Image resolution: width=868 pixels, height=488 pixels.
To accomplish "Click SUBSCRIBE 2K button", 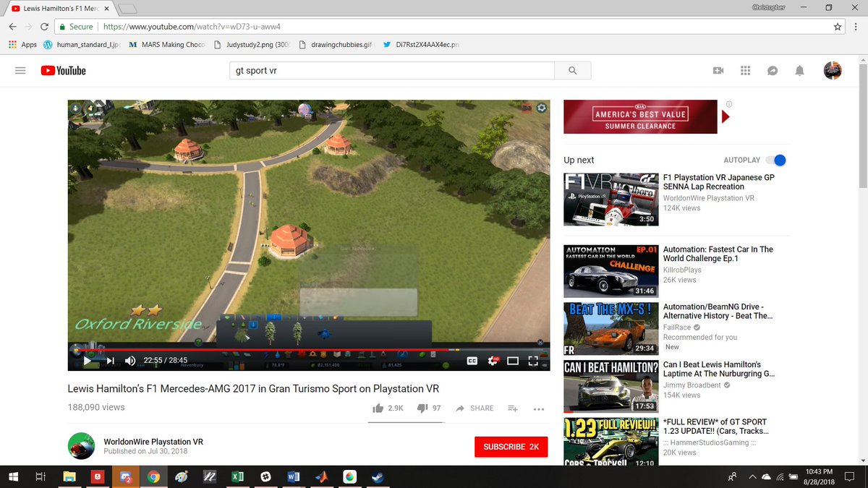I will tap(511, 447).
